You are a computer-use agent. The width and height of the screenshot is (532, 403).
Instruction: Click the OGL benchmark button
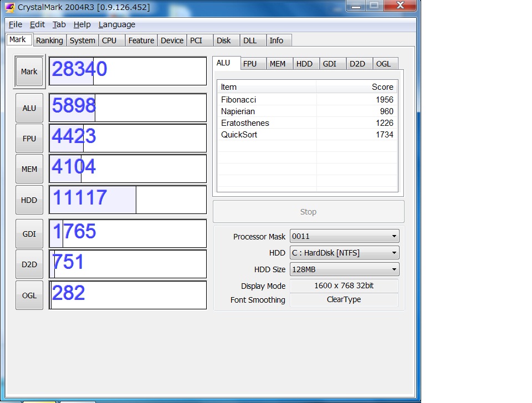(29, 295)
